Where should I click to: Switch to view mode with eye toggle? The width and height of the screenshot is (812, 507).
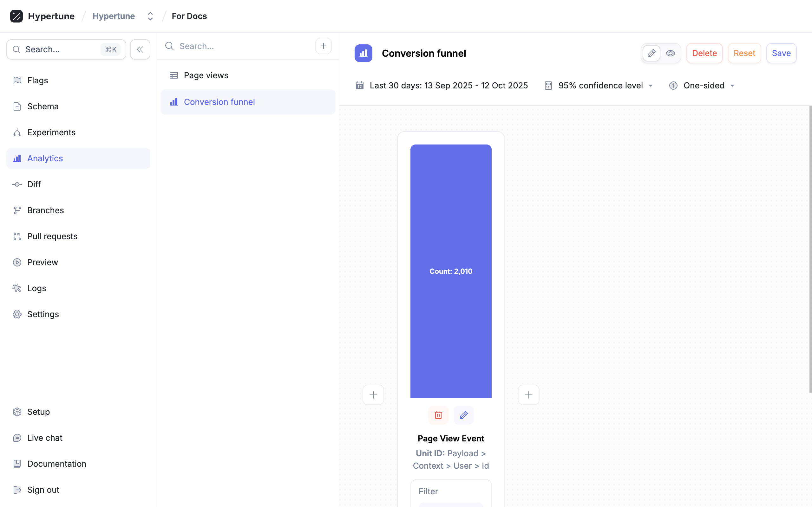(671, 53)
